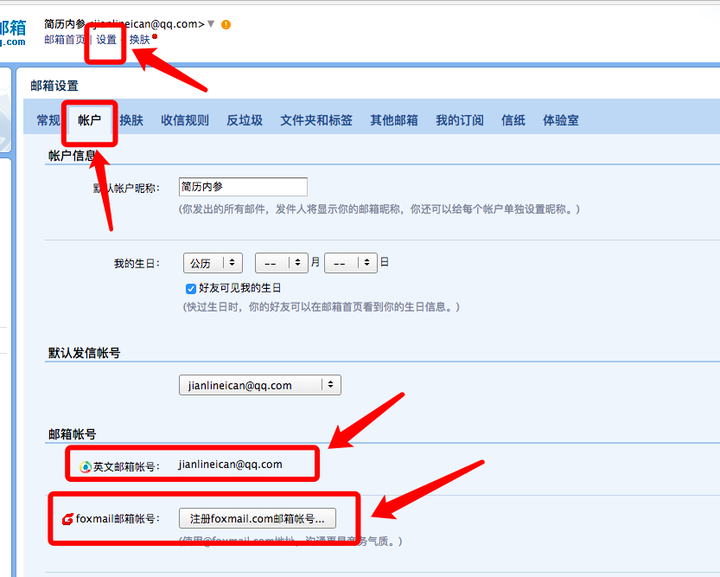
Task: Toggle the 好友可见我的生日 checkbox
Action: [x=191, y=288]
